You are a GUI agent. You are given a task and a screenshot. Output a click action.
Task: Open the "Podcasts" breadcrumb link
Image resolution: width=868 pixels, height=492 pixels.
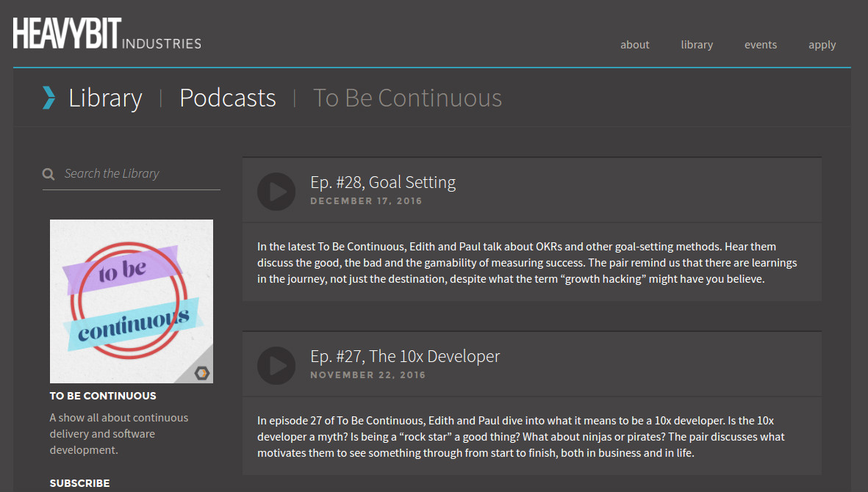pyautogui.click(x=227, y=97)
